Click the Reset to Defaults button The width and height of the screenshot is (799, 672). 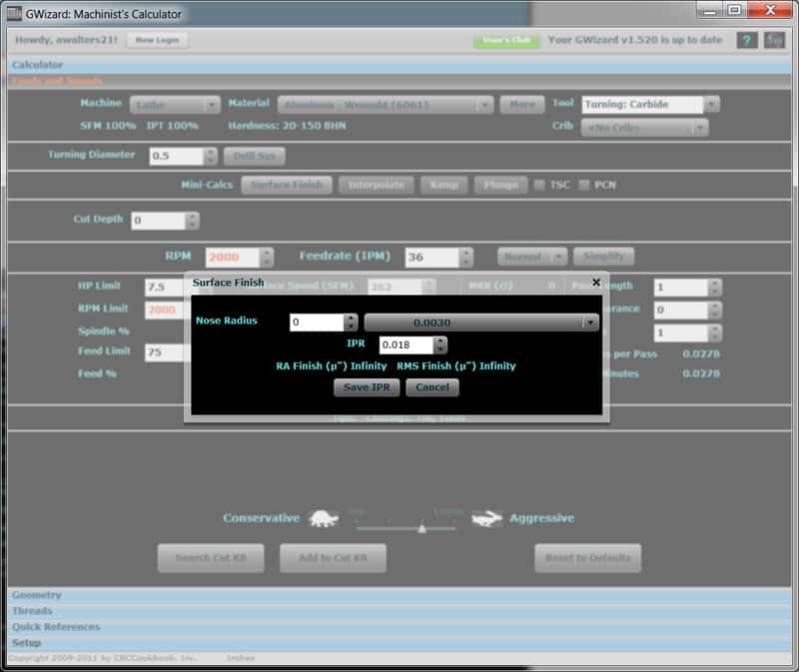point(585,558)
